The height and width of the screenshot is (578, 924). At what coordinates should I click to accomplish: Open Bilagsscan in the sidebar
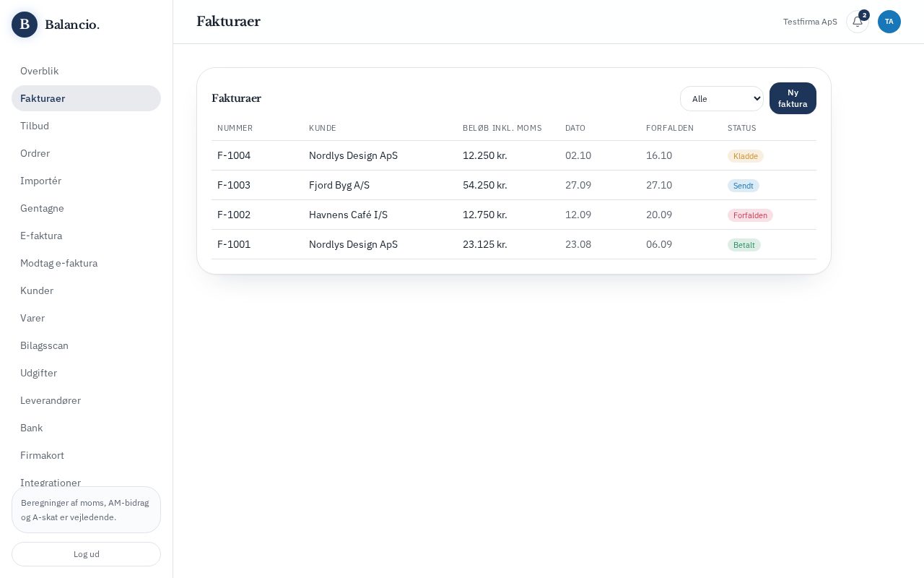click(x=86, y=345)
